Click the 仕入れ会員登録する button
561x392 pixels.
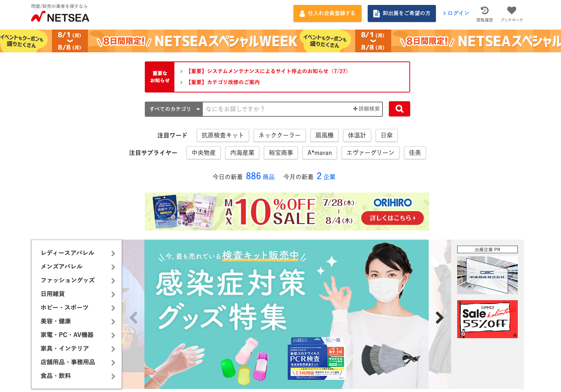pyautogui.click(x=328, y=13)
